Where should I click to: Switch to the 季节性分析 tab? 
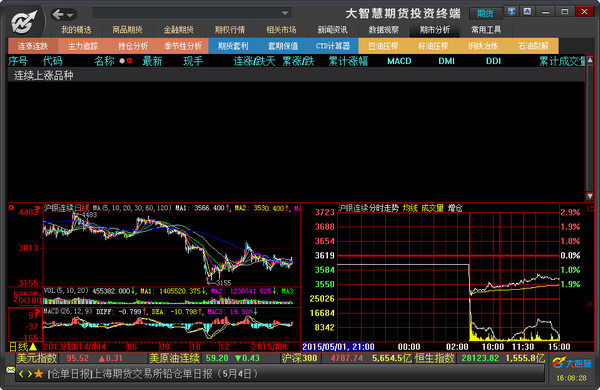pos(183,46)
